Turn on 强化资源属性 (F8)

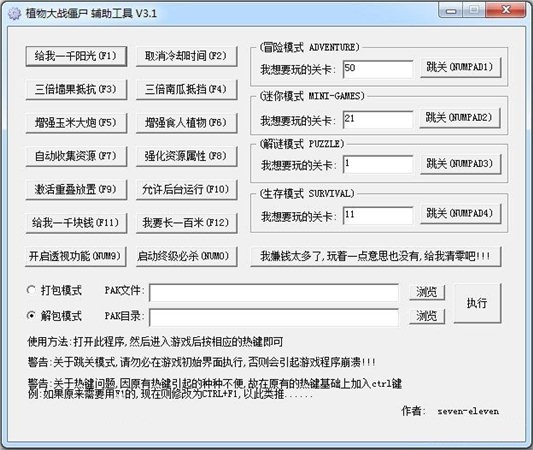(x=186, y=156)
